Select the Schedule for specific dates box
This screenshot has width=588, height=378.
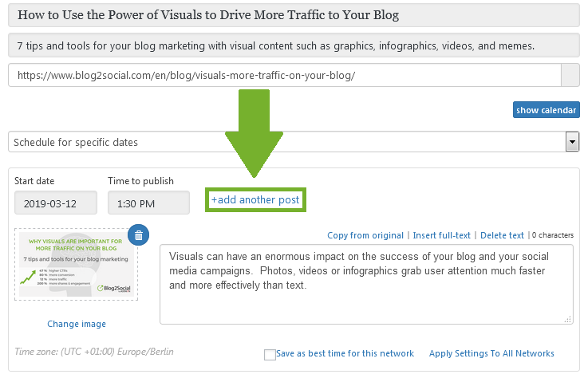294,142
